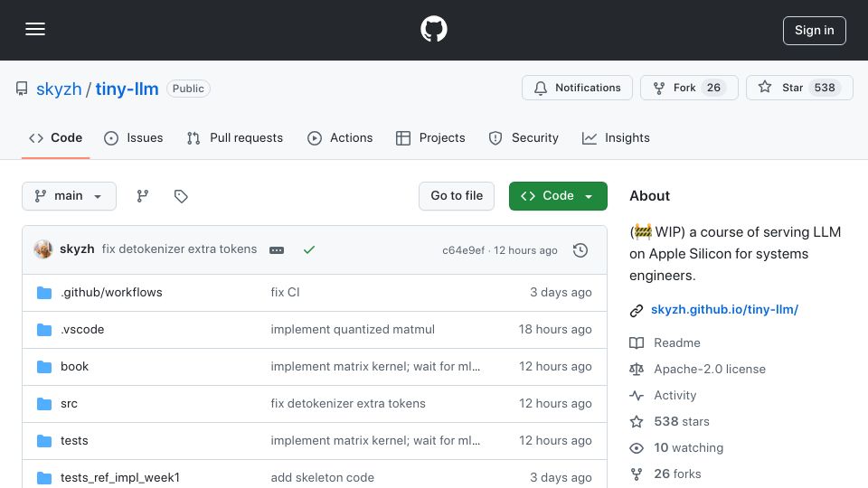This screenshot has height=488, width=868.
Task: View the Apache-2.0 license link
Action: coord(710,369)
